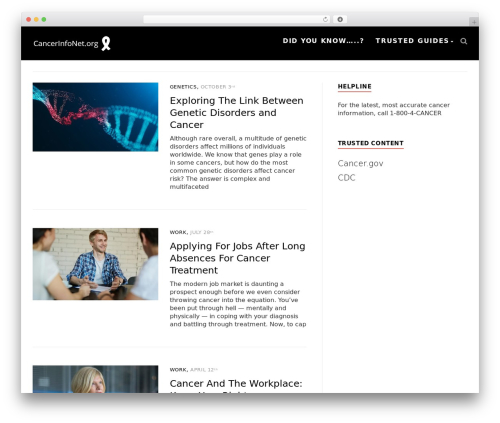Select the Work category above Cancer And Workplace

pos(178,370)
